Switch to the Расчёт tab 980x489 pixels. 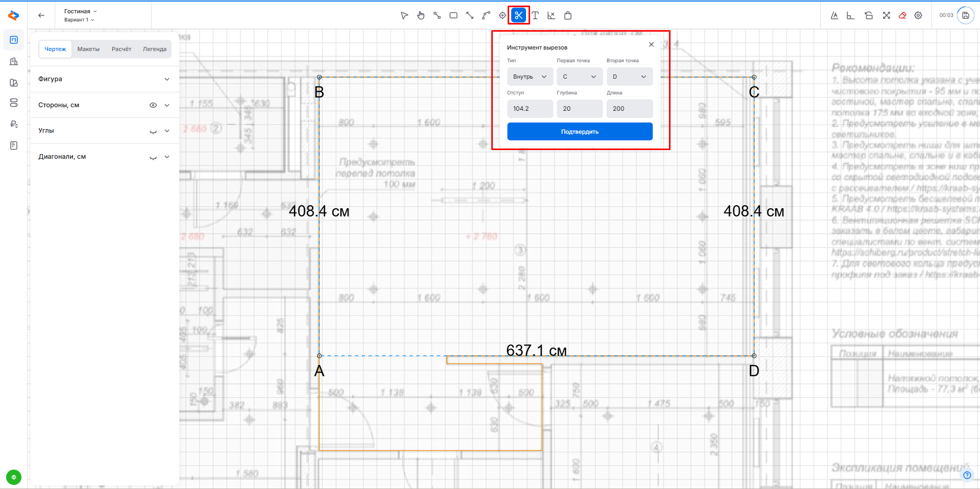[x=122, y=49]
